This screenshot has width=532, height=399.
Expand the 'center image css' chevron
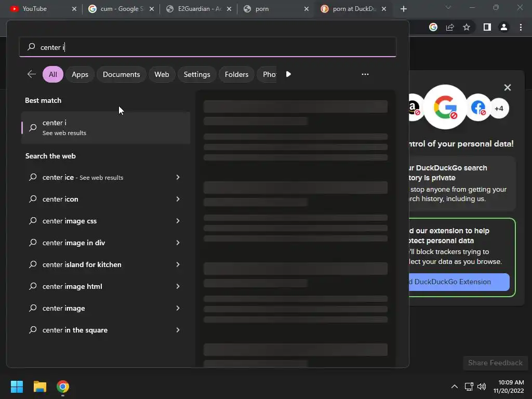pyautogui.click(x=178, y=221)
